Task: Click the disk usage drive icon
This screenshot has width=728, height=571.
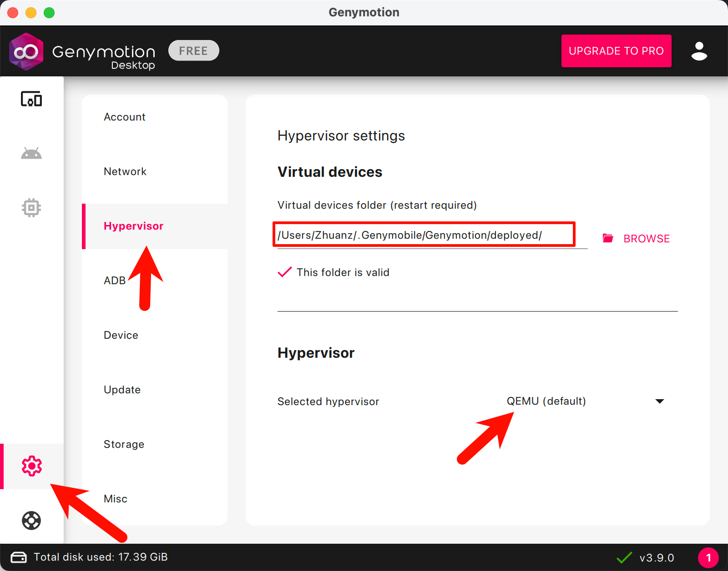Action: pos(19,557)
